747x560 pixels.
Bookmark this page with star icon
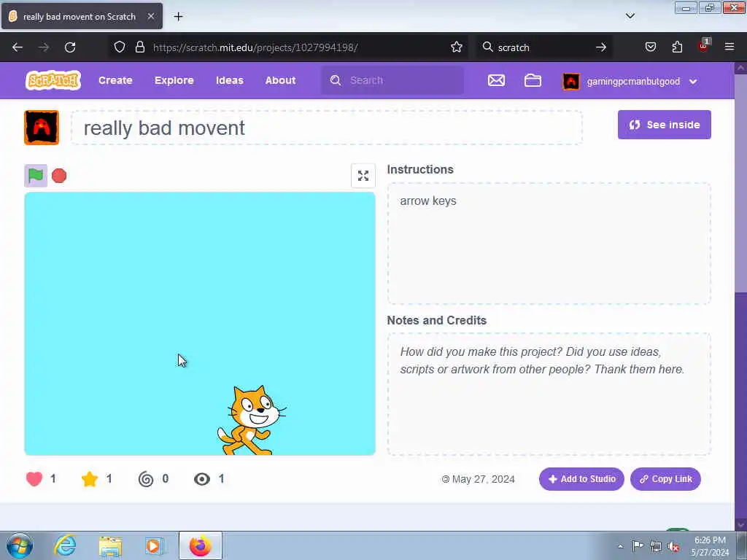tap(457, 47)
